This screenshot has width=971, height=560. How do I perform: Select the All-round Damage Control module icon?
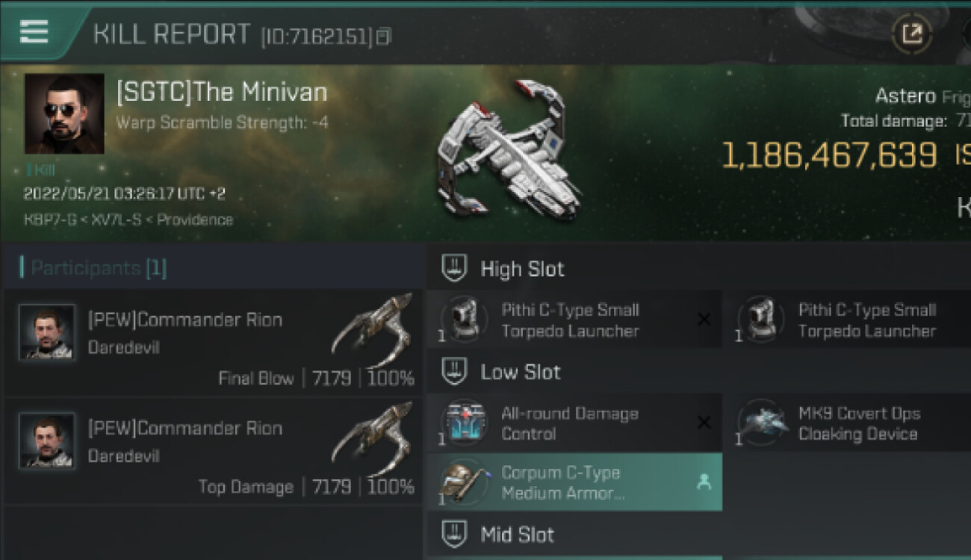(x=463, y=423)
